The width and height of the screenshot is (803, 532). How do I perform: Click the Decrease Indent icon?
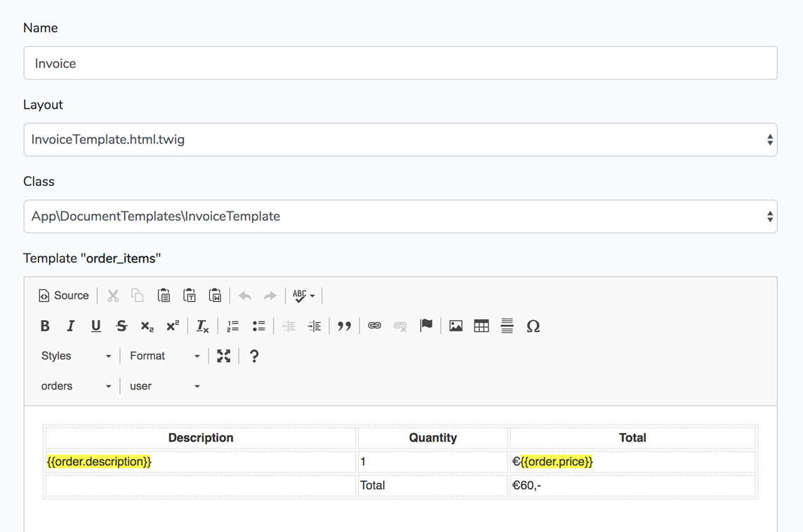[x=288, y=326]
